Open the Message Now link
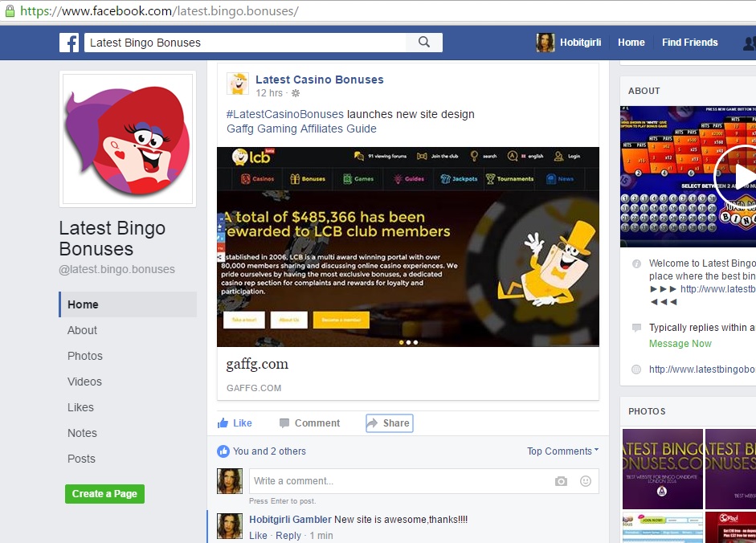Screen dimensions: 756x543 [x=680, y=344]
